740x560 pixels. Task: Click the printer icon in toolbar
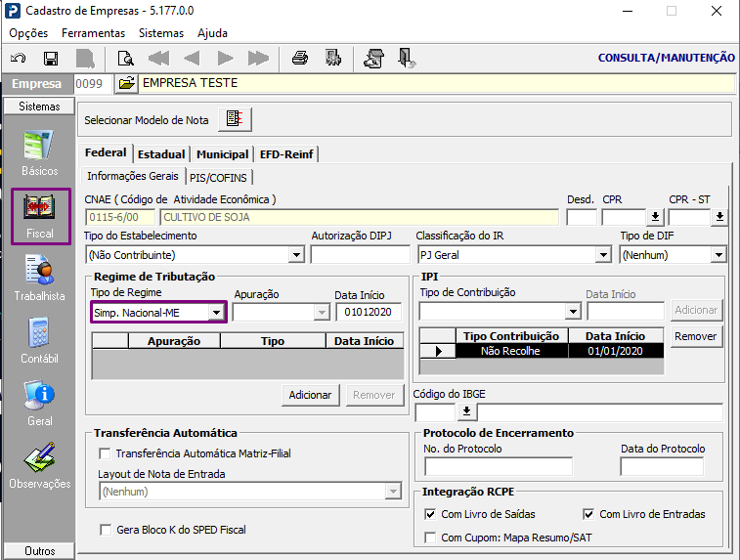click(x=300, y=59)
